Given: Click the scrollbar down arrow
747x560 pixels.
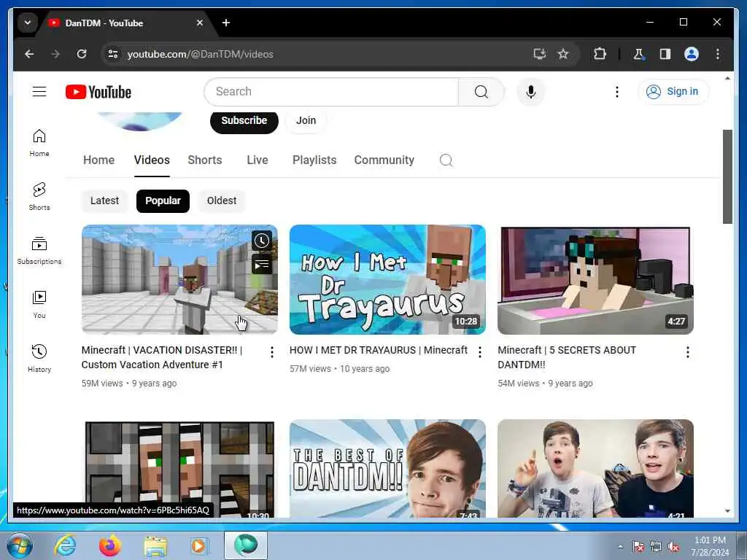Looking at the screenshot, I should point(727,511).
